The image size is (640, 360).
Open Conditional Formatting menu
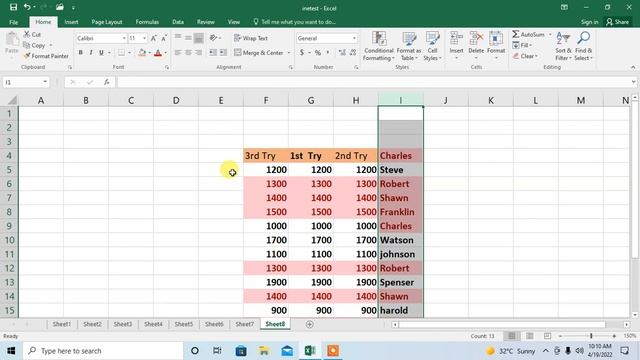[x=379, y=46]
